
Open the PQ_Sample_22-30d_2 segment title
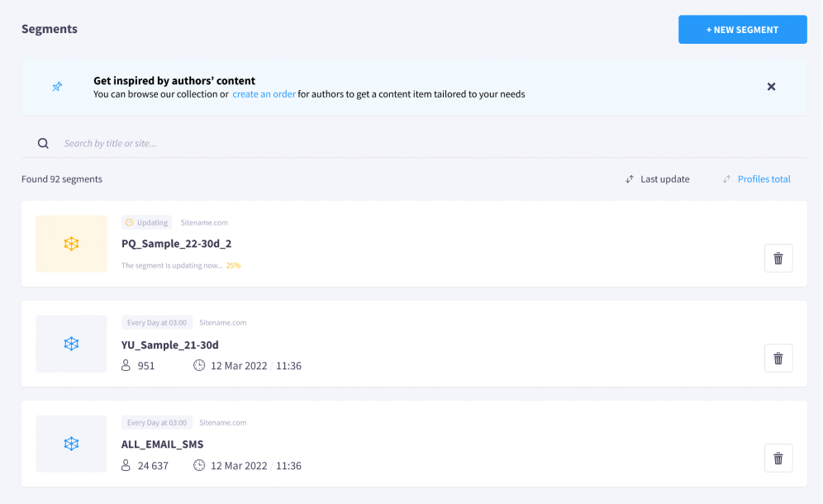[176, 244]
